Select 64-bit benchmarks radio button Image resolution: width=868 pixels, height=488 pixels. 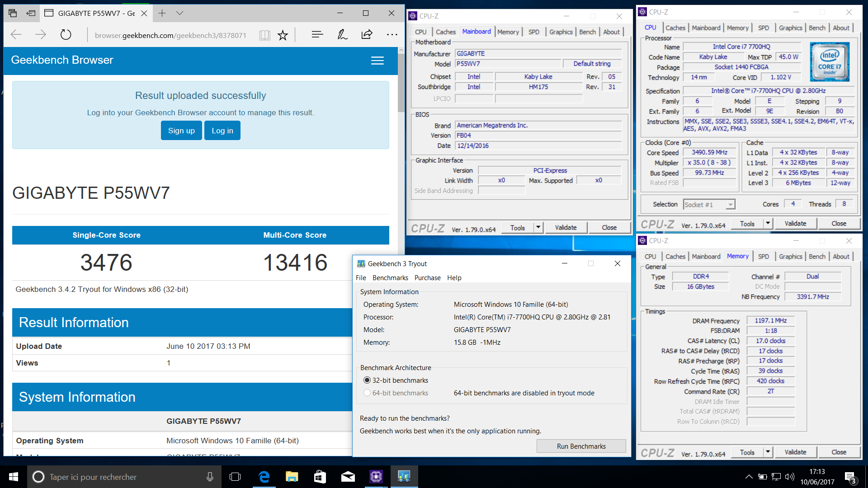[367, 393]
